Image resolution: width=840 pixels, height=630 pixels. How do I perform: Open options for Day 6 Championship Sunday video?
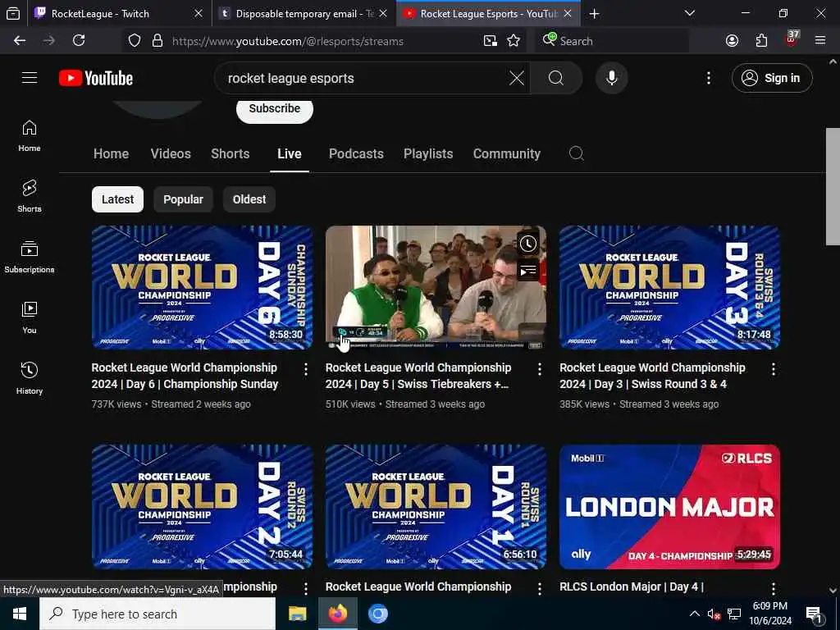(305, 369)
